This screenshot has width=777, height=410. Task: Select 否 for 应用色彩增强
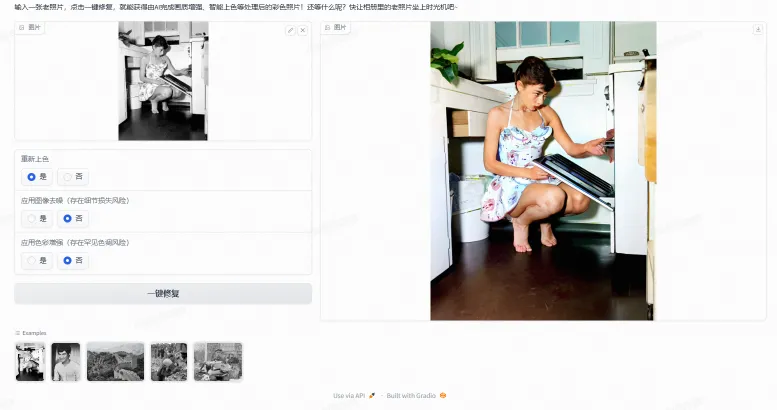[73, 260]
